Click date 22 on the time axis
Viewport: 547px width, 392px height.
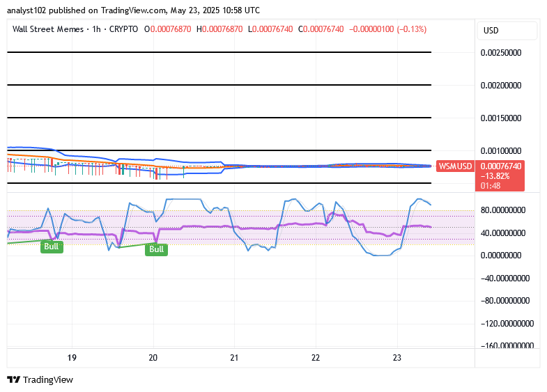click(316, 358)
